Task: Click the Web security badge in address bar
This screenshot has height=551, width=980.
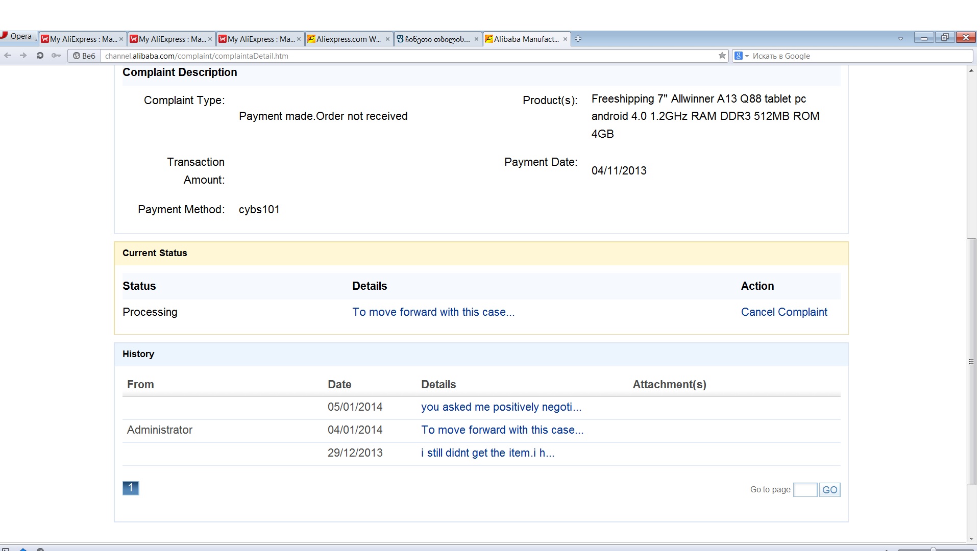Action: (x=84, y=56)
